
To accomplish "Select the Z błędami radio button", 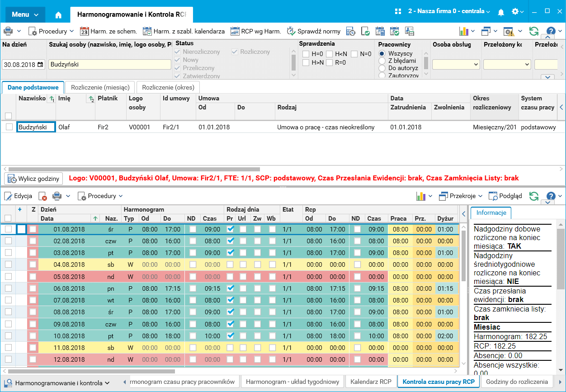I will click(x=382, y=61).
